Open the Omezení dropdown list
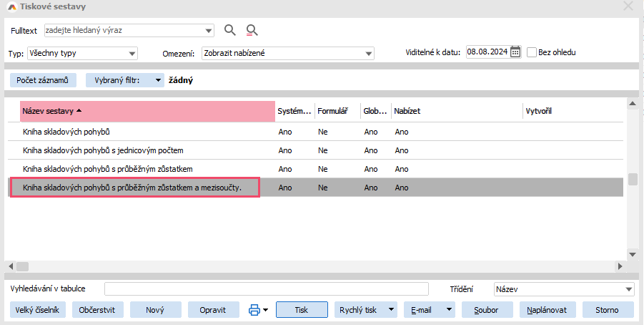This screenshot has width=644, height=325. (369, 53)
